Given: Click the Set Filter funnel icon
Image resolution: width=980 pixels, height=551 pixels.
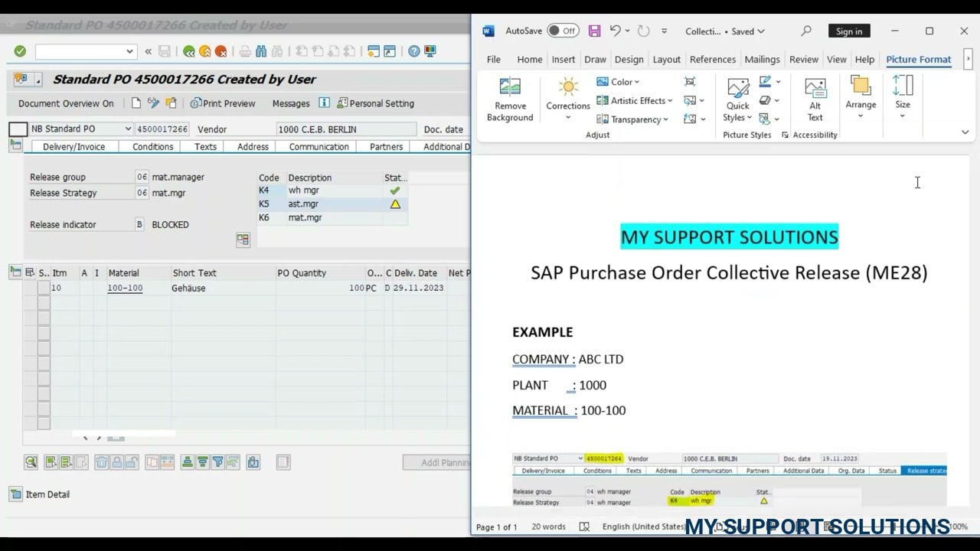Looking at the screenshot, I should [217, 462].
